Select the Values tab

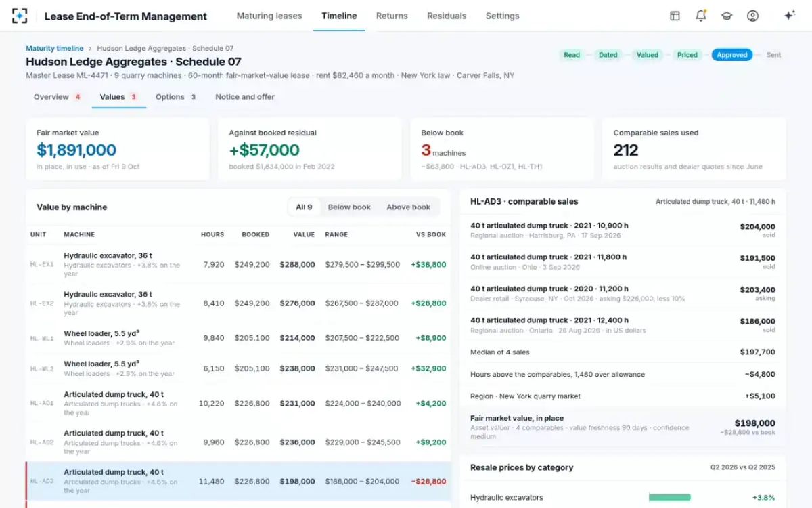119,97
